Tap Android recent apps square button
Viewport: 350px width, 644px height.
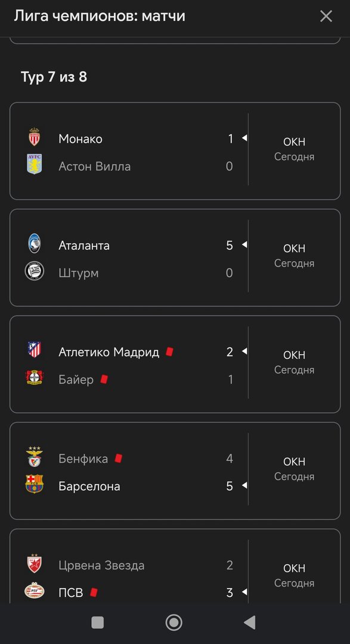[97, 623]
